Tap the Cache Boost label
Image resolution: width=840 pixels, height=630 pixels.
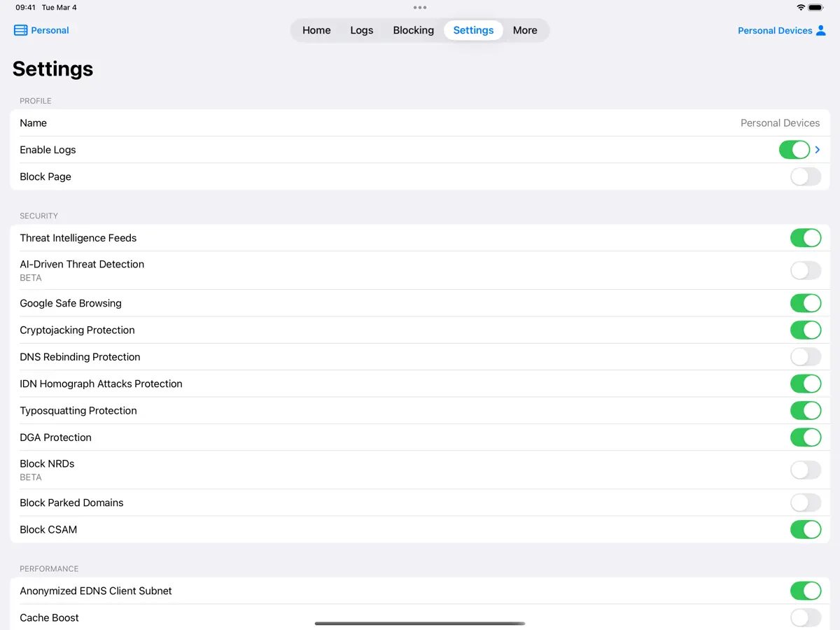pyautogui.click(x=49, y=617)
